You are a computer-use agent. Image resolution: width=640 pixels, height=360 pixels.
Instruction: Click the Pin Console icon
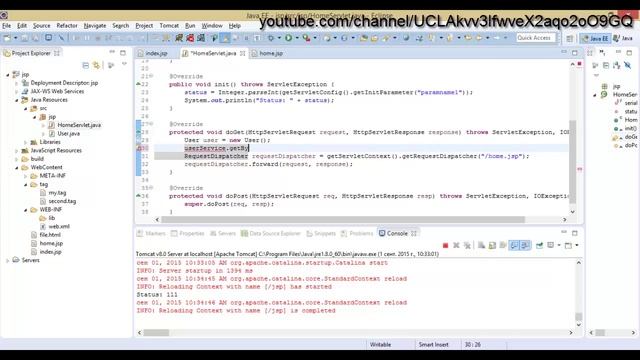[540, 245]
